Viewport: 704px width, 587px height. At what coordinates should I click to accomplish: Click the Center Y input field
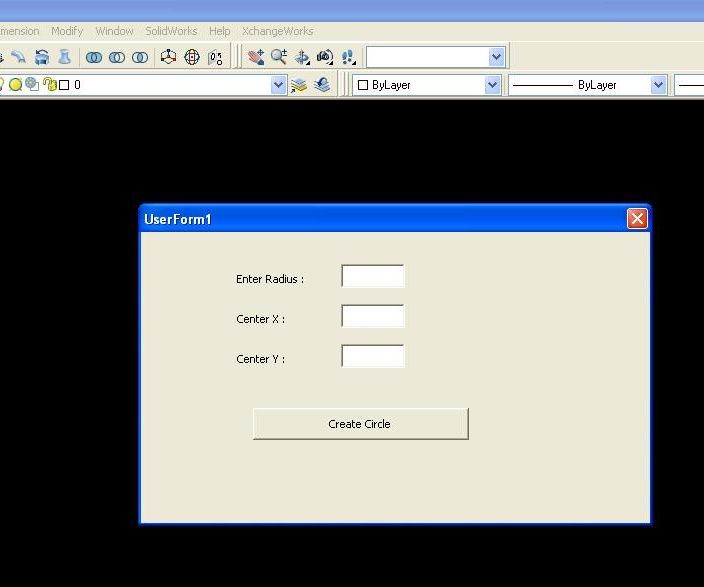tap(373, 356)
